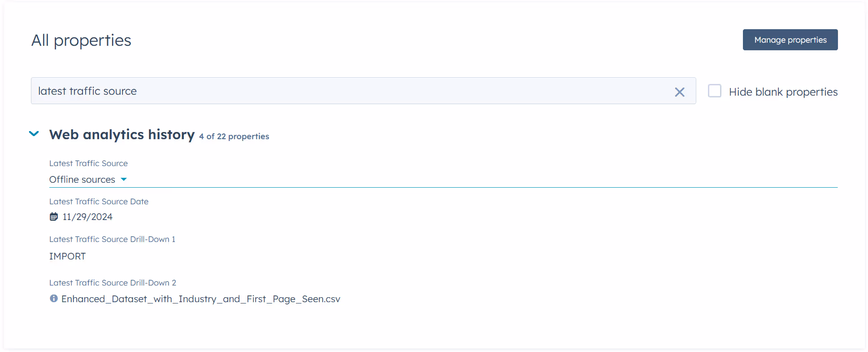The width and height of the screenshot is (868, 352).
Task: Open the Latest Traffic Source Date label
Action: point(99,201)
